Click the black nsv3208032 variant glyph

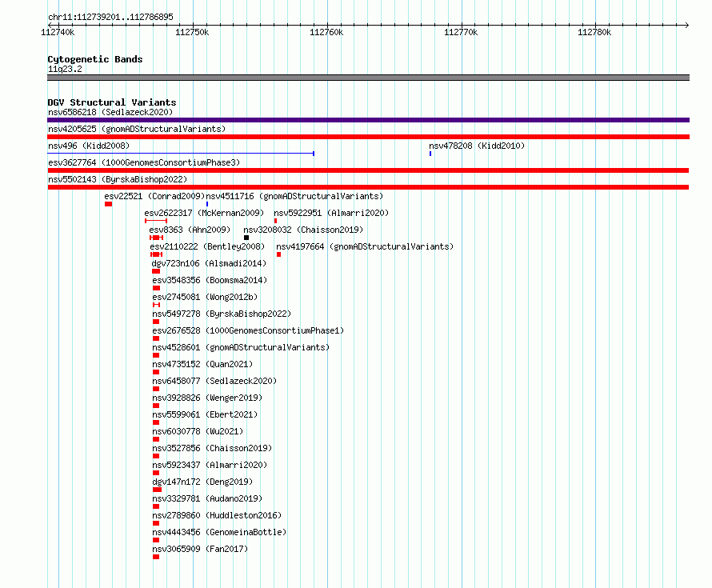[246, 238]
